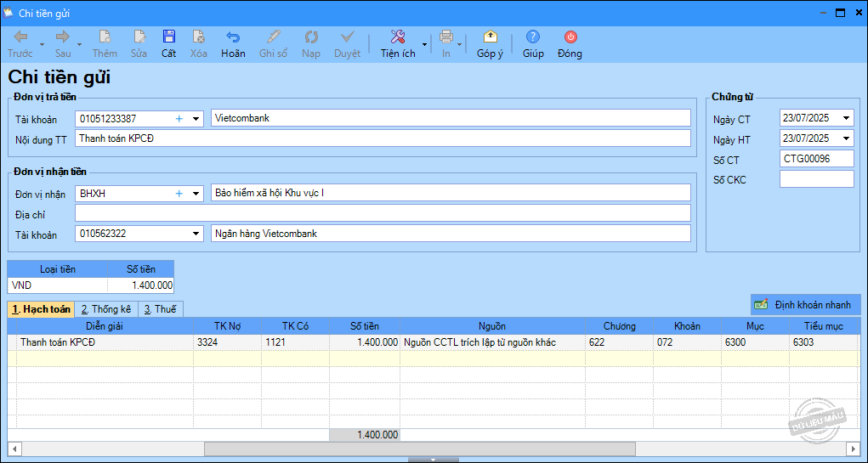Click the Ngân hàng Vietcombank field
The width and height of the screenshot is (868, 463).
(451, 234)
